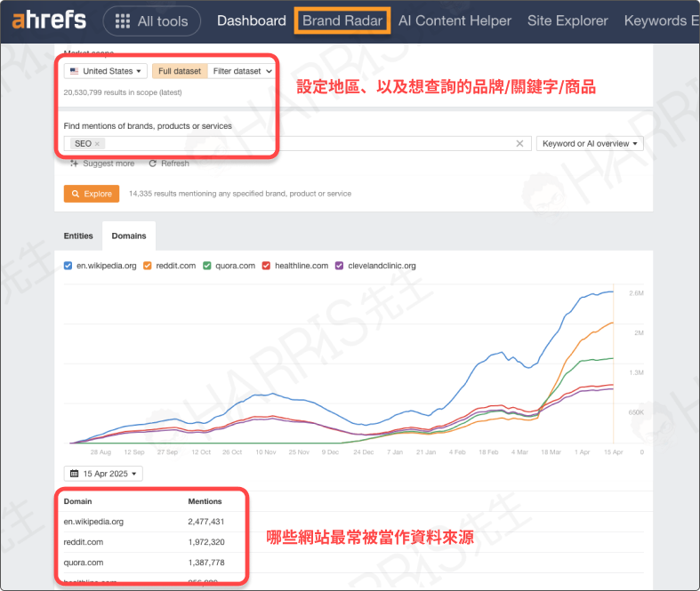Open the Brand Radar menu item
Viewport: 700px width, 591px height.
342,20
